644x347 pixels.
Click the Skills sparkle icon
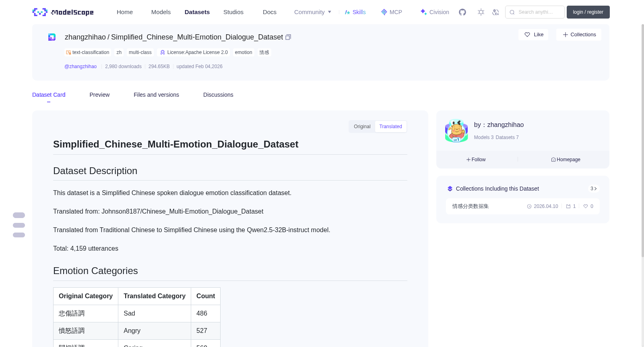(347, 12)
